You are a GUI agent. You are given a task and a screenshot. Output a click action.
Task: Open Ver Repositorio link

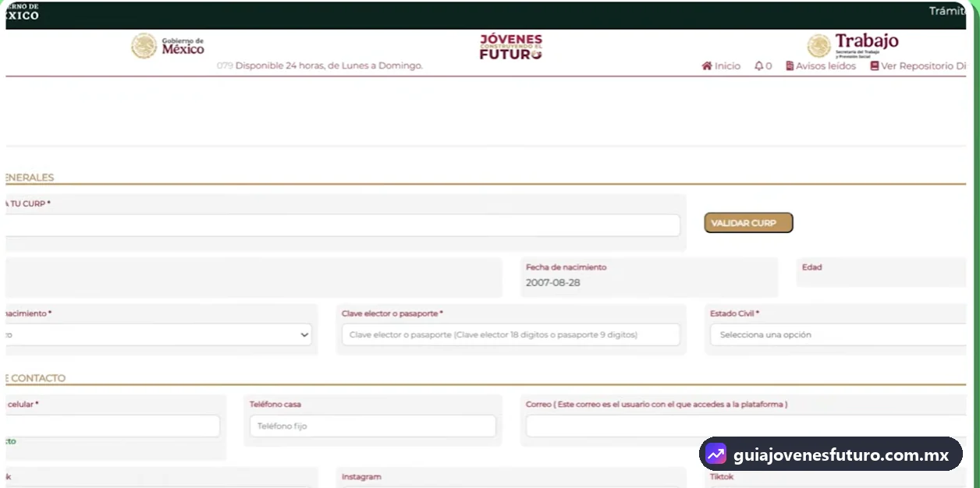918,66
